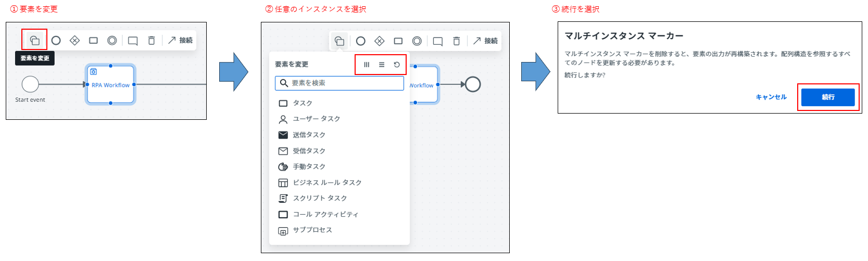Image resolution: width=868 pixels, height=261 pixels.
Task: Select the Start event circle on canvas
Action: [x=30, y=84]
